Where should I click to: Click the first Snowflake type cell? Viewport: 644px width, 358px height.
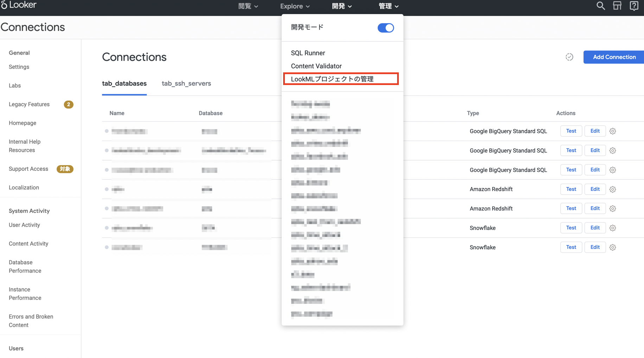(x=483, y=228)
